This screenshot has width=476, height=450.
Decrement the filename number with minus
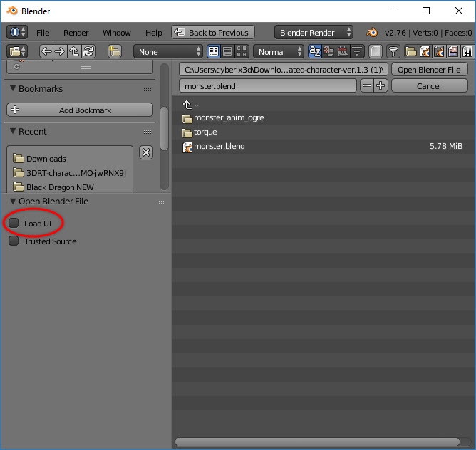pos(367,86)
